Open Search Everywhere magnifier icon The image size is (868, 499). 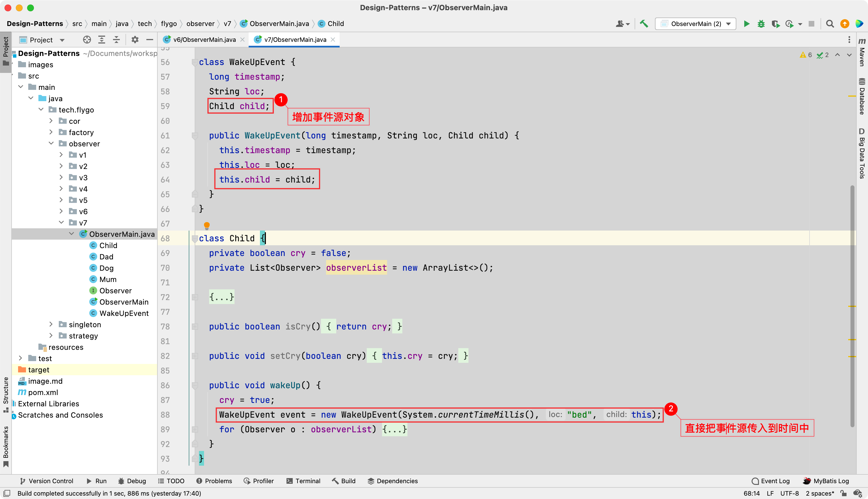pyautogui.click(x=830, y=24)
